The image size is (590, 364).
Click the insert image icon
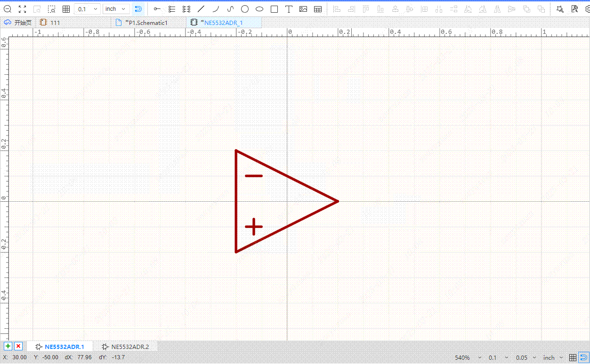point(303,9)
